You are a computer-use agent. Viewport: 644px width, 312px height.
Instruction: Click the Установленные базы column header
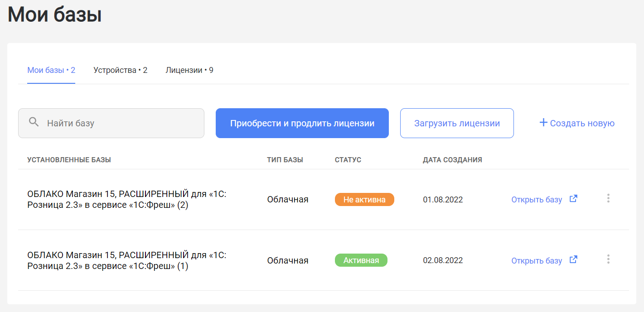[x=69, y=160]
